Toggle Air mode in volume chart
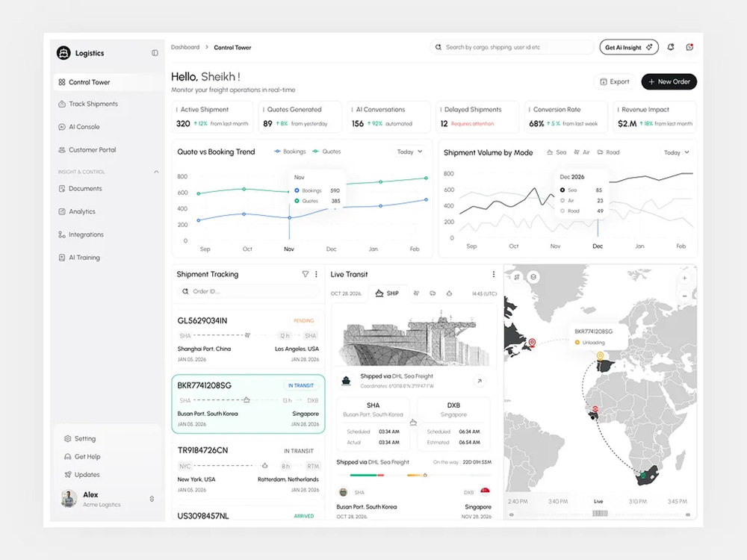 [582, 152]
